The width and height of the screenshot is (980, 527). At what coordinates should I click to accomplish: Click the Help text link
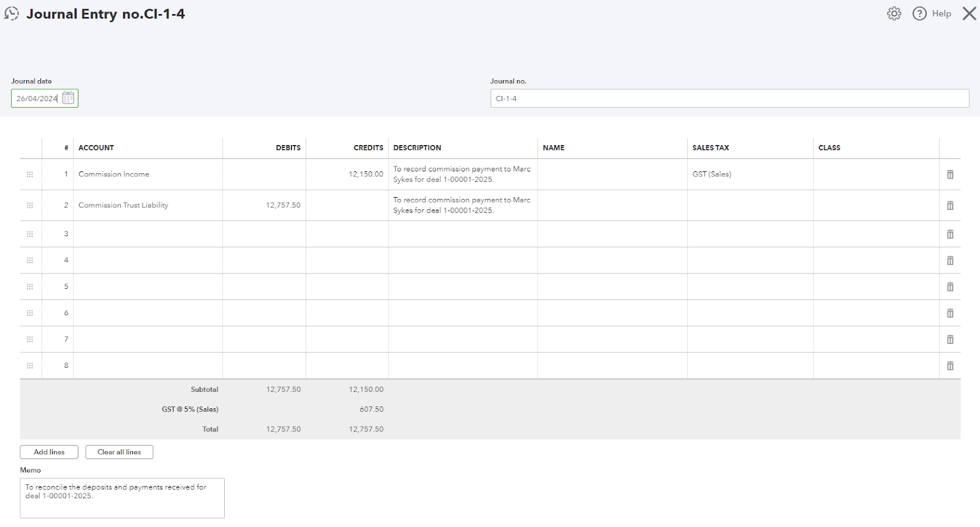tap(941, 13)
